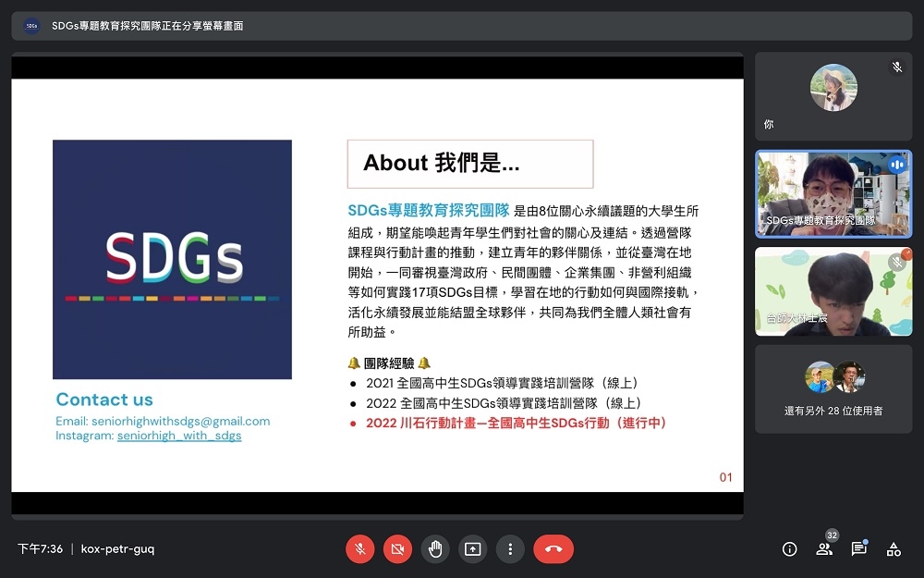Image resolution: width=924 pixels, height=578 pixels.
Task: Click the blue SDGs專題教育探究團隊 text in the slide
Action: pos(429,211)
